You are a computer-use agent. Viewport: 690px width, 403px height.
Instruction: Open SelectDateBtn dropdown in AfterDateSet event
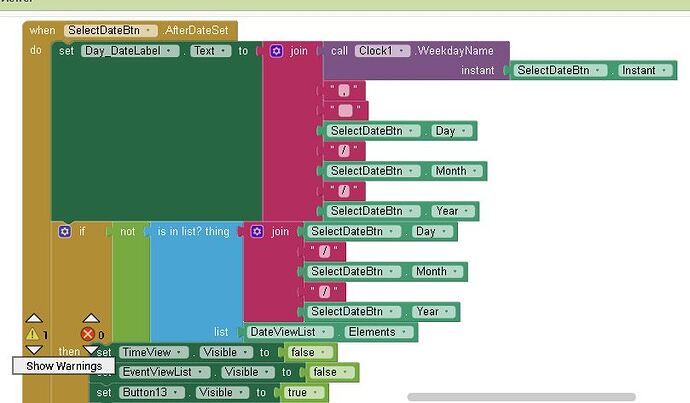[111, 30]
